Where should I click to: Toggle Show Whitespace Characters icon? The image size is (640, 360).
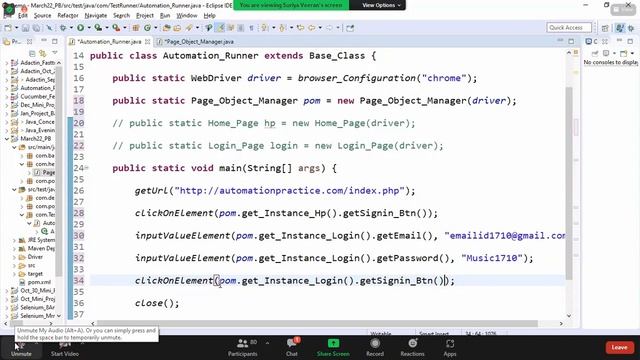[x=251, y=28]
